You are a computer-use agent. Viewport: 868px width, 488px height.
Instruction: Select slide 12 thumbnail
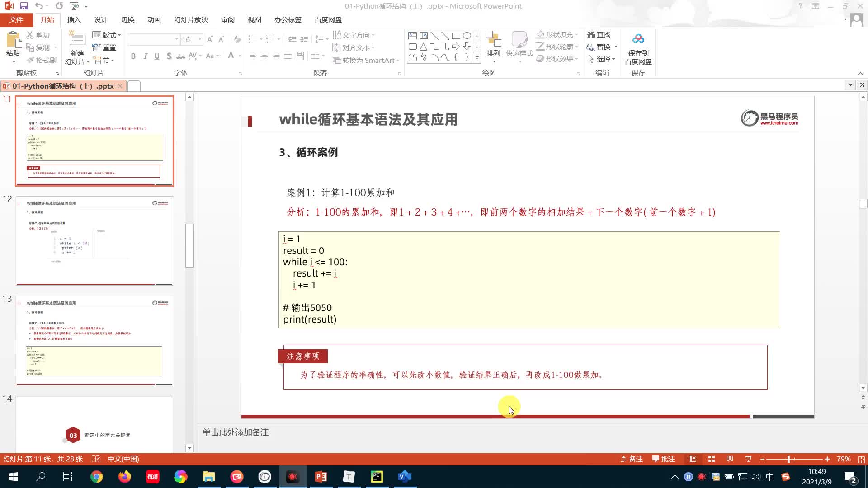point(94,240)
